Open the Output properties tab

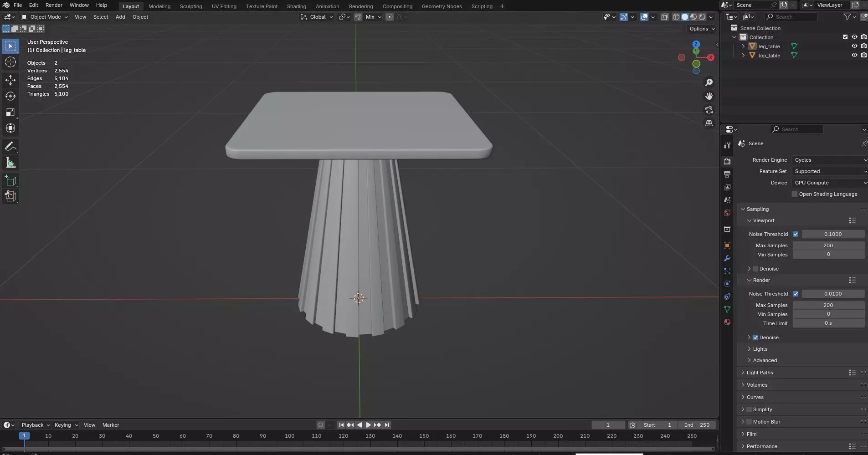click(727, 174)
